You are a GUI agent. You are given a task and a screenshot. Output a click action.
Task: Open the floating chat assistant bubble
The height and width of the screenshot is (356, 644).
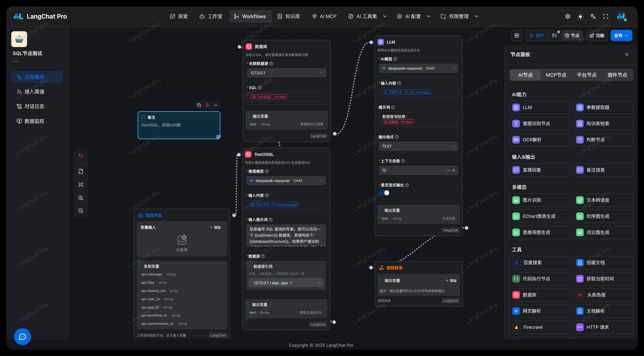[22, 337]
